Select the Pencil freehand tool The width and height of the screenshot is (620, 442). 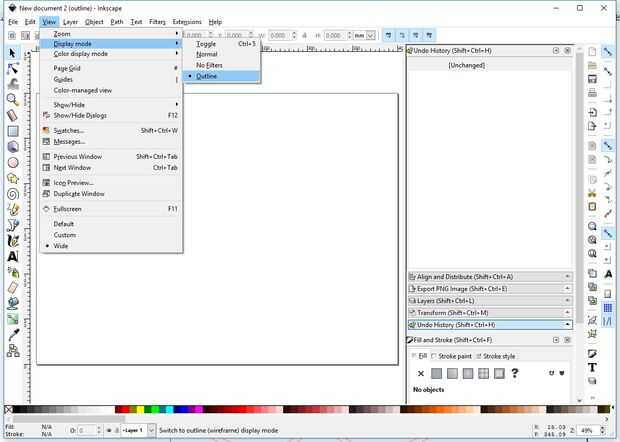point(13,210)
